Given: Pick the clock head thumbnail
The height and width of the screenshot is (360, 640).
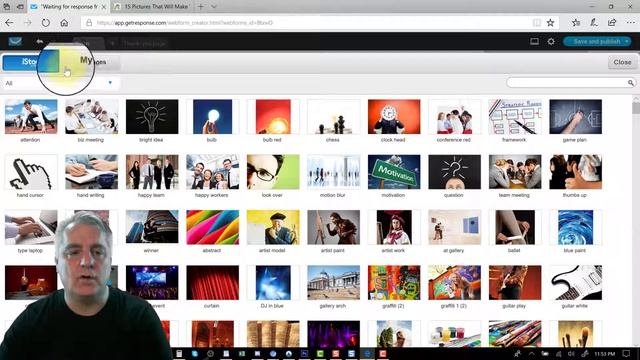Looking at the screenshot, I should pos(394,116).
